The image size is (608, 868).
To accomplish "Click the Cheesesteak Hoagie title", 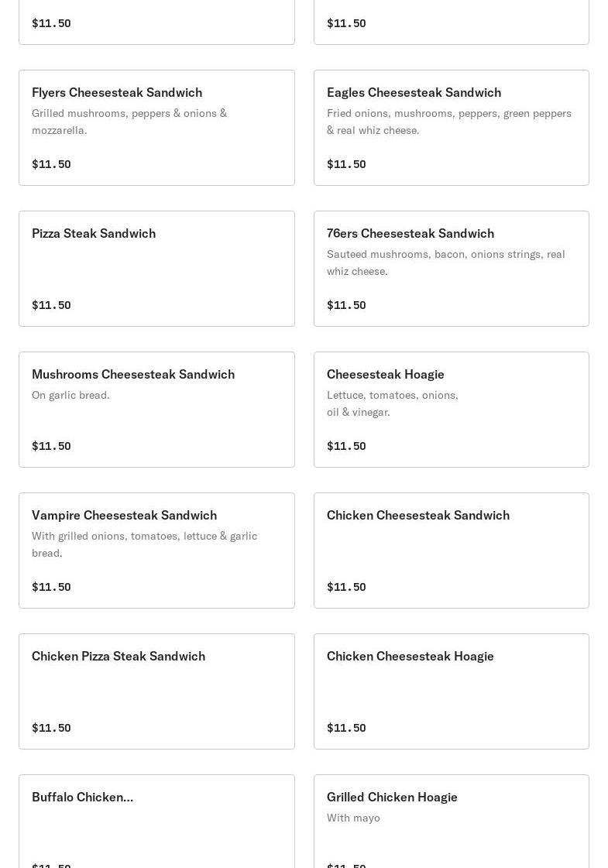I will [x=386, y=374].
